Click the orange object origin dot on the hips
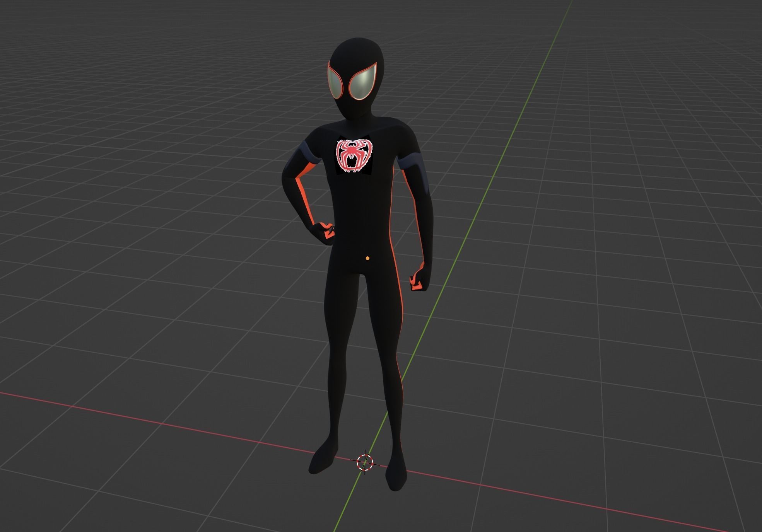 click(367, 258)
